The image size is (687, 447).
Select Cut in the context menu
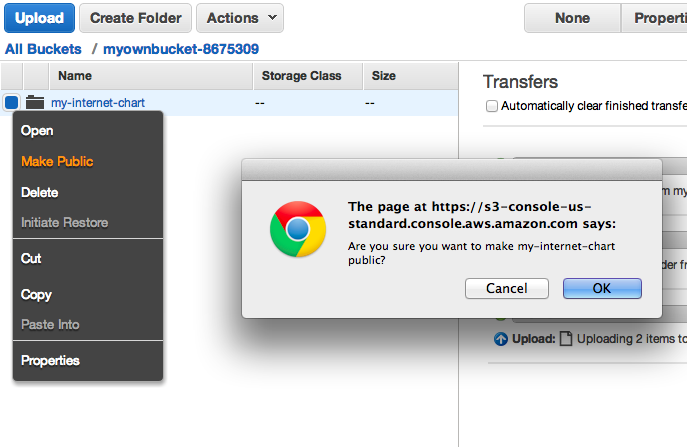(x=31, y=259)
